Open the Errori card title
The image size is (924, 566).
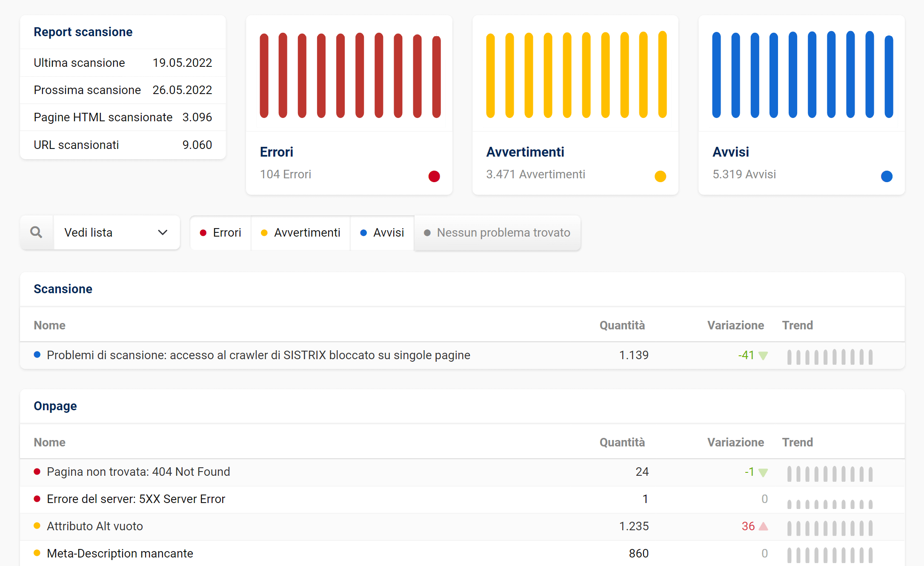tap(277, 152)
